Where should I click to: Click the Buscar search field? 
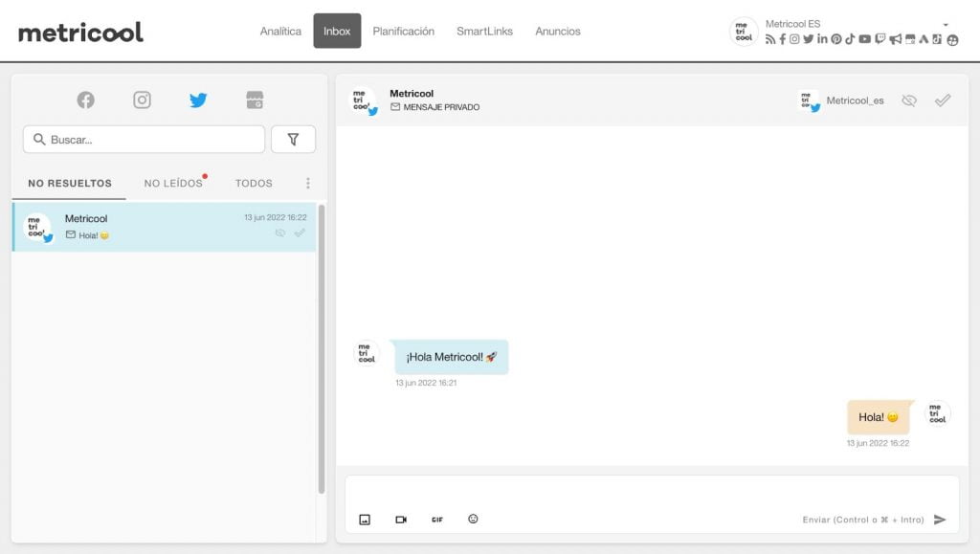144,140
